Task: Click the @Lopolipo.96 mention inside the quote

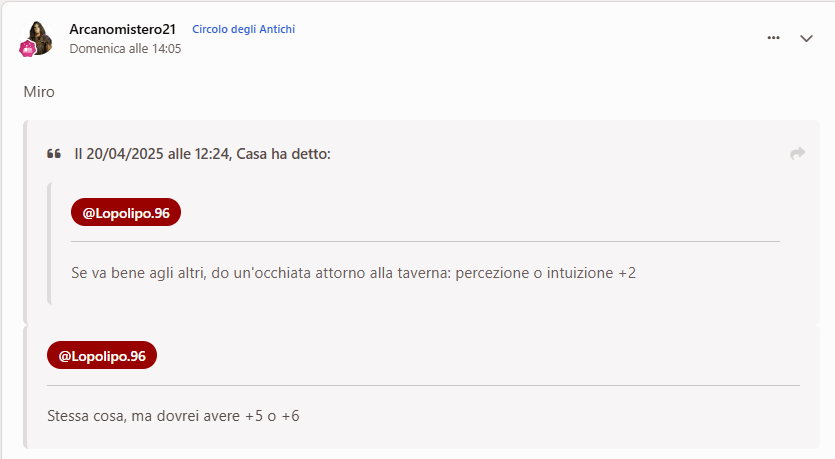Action: pyautogui.click(x=126, y=212)
